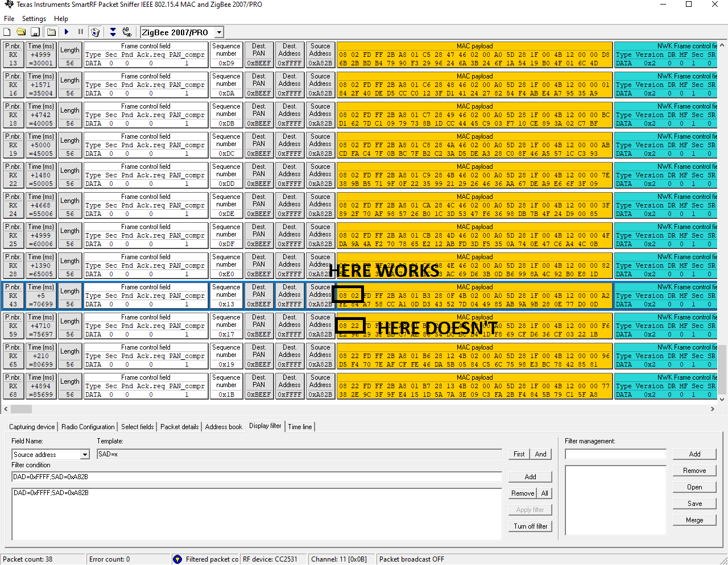Expand the Field Name 'Source address' dropdown

(x=85, y=454)
